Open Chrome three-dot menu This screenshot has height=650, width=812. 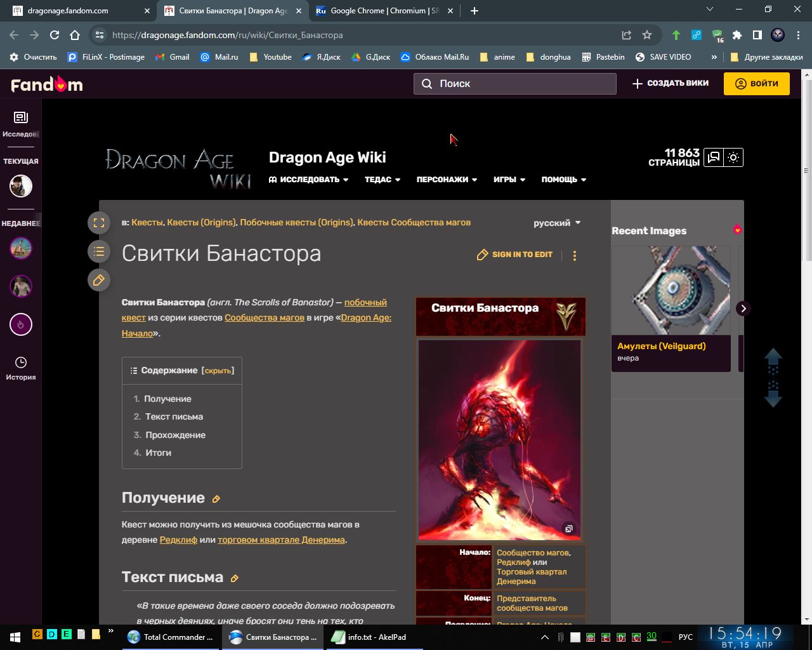(x=798, y=35)
